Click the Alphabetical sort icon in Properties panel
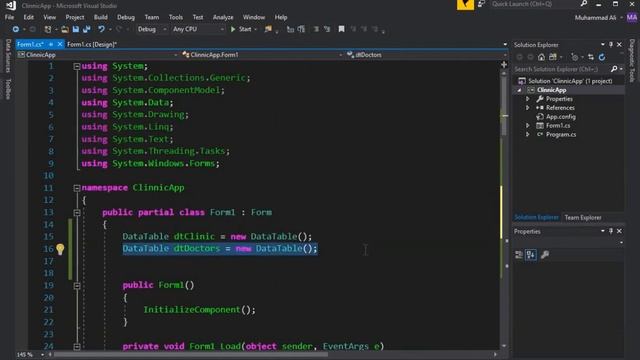The image size is (640, 360). click(531, 255)
